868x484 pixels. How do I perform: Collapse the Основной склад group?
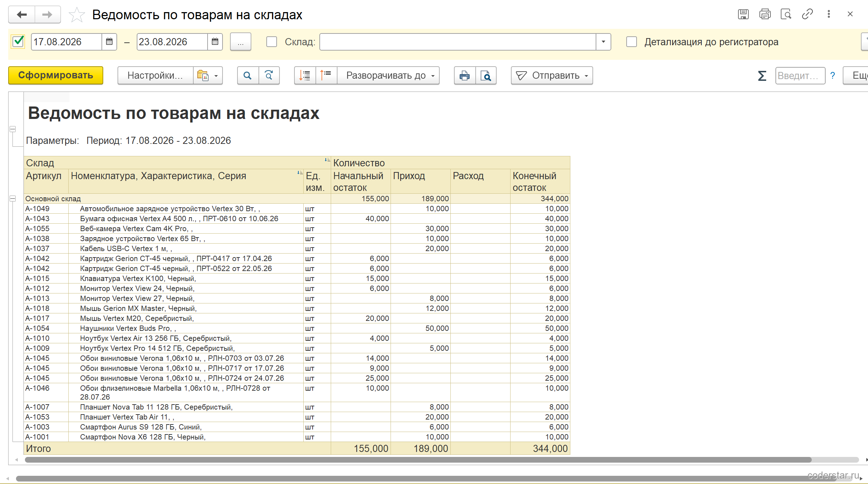[12, 198]
